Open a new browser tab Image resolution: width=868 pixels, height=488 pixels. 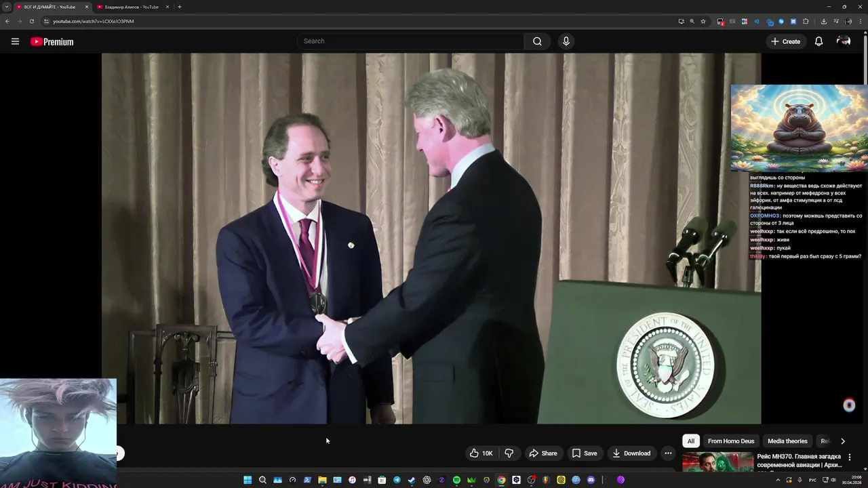[x=179, y=7]
